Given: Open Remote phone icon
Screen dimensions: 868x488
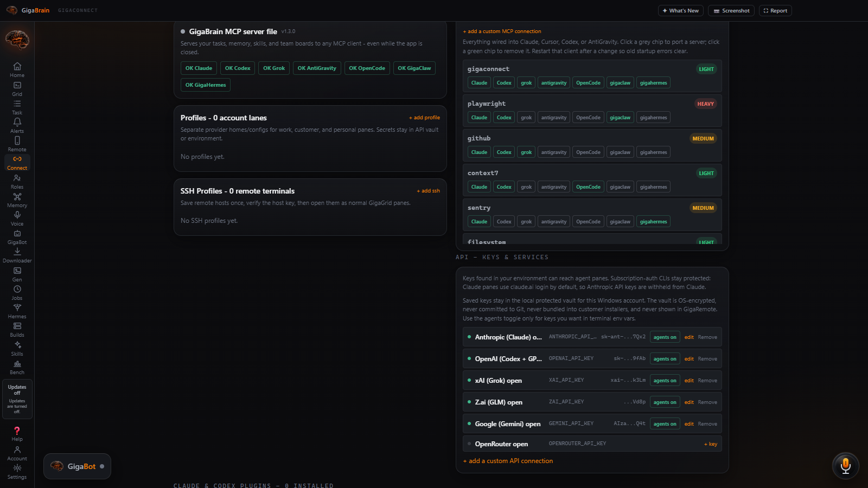Looking at the screenshot, I should pos(17,144).
